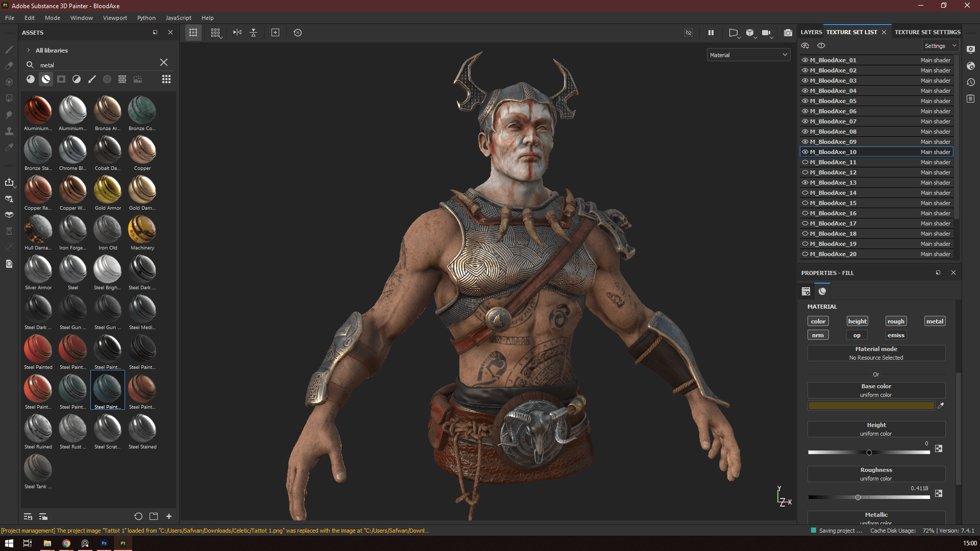Select the Paint brush tool
Image resolution: width=980 pixels, height=551 pixels.
pyautogui.click(x=9, y=49)
